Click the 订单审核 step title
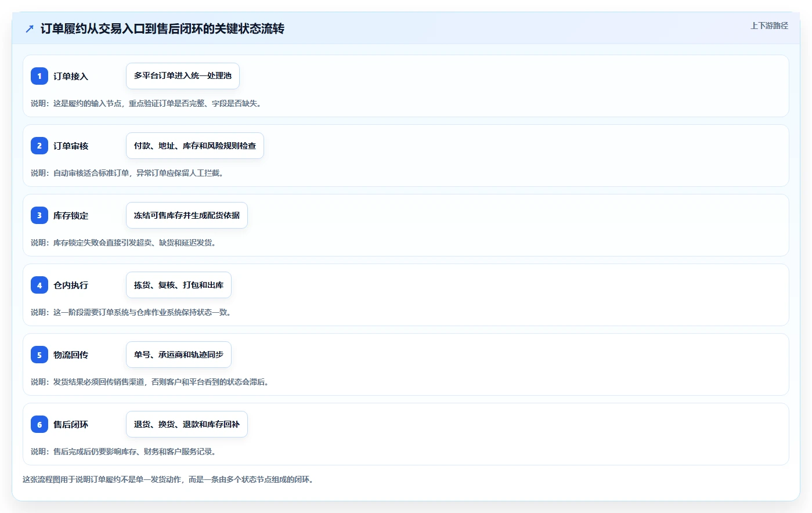This screenshot has width=812, height=513. tap(71, 146)
